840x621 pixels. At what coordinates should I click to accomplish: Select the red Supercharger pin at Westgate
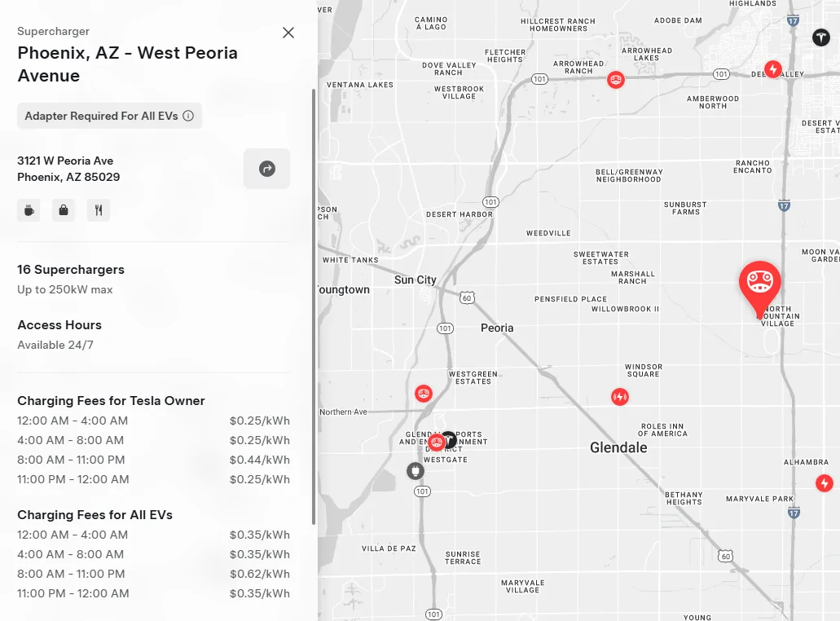436,443
